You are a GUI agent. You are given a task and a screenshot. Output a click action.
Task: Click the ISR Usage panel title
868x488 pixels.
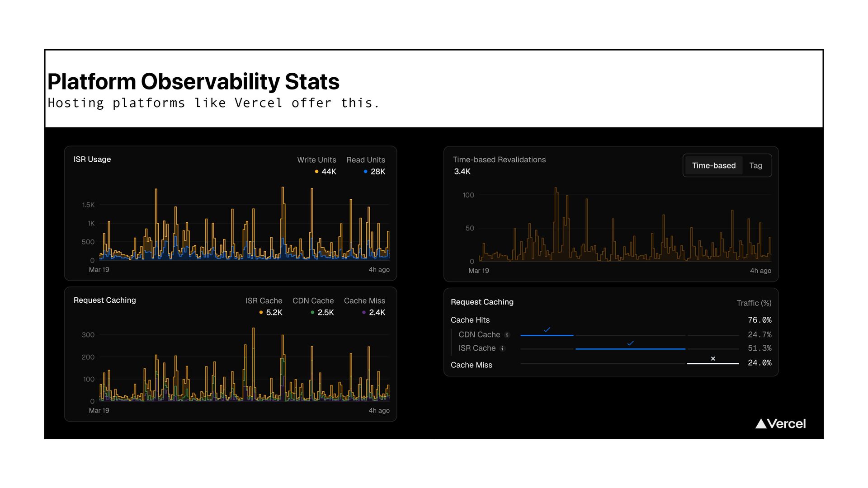[x=92, y=160]
